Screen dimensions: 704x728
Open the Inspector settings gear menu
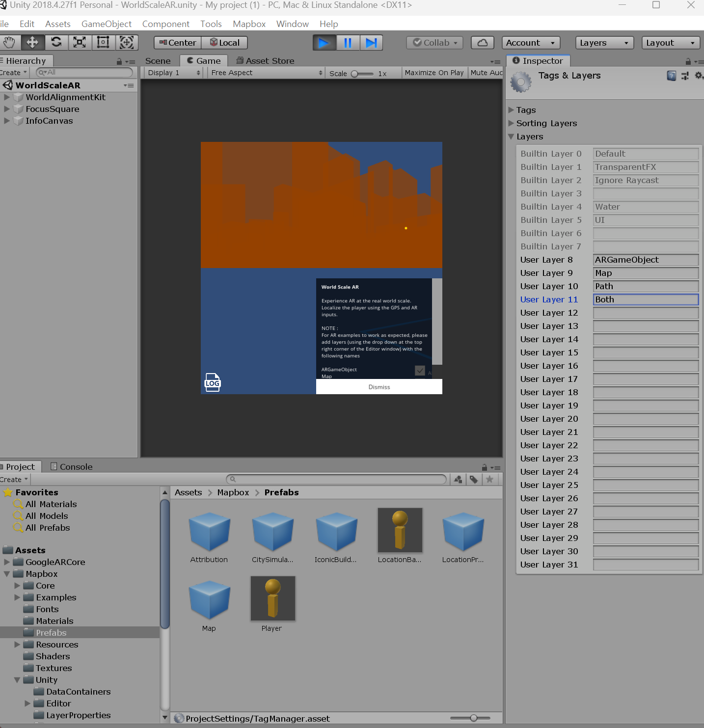click(x=699, y=76)
